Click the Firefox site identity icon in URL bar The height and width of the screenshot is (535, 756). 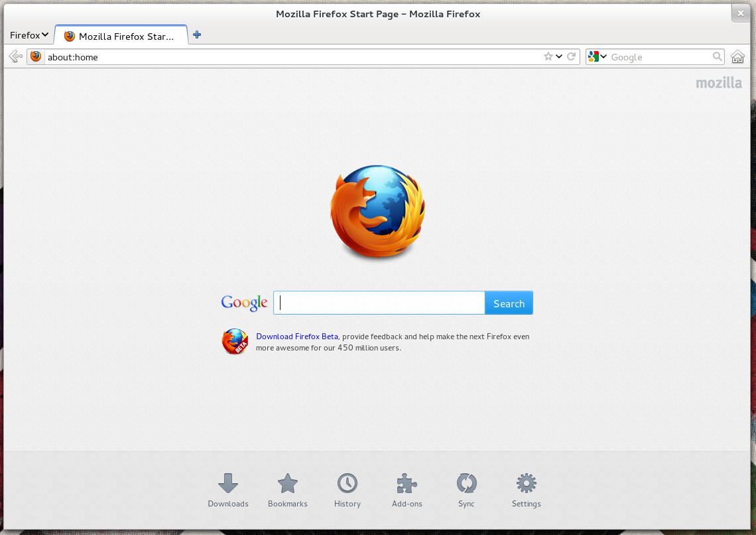36,57
